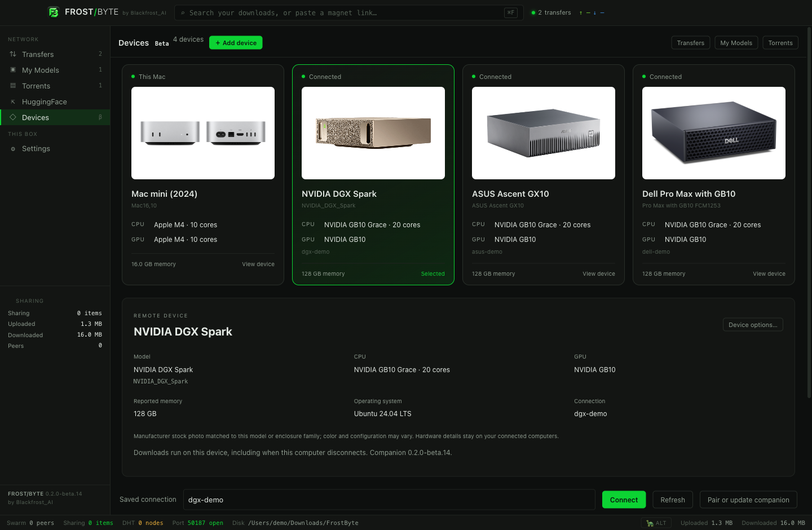Click the Refresh button

[673, 500]
